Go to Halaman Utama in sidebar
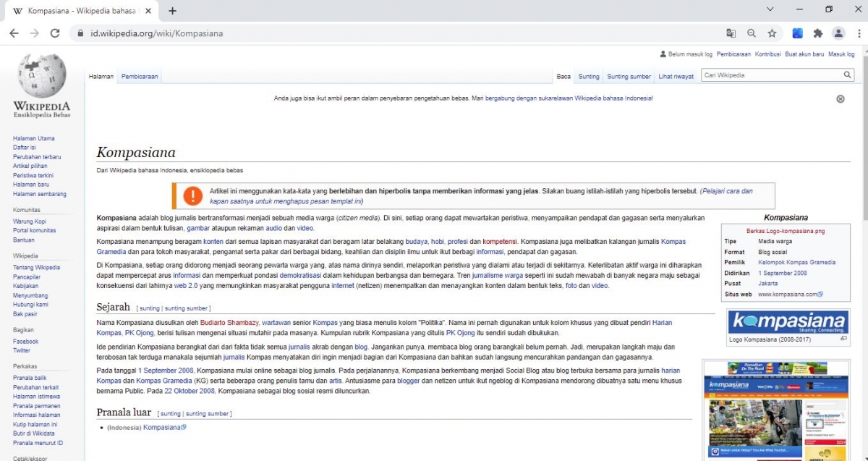The image size is (868, 461). (34, 138)
